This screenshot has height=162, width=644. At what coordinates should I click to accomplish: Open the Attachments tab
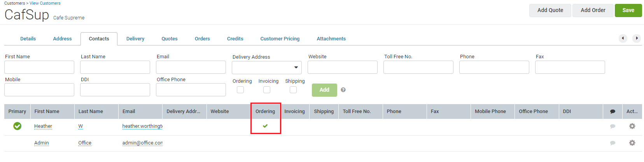(331, 39)
